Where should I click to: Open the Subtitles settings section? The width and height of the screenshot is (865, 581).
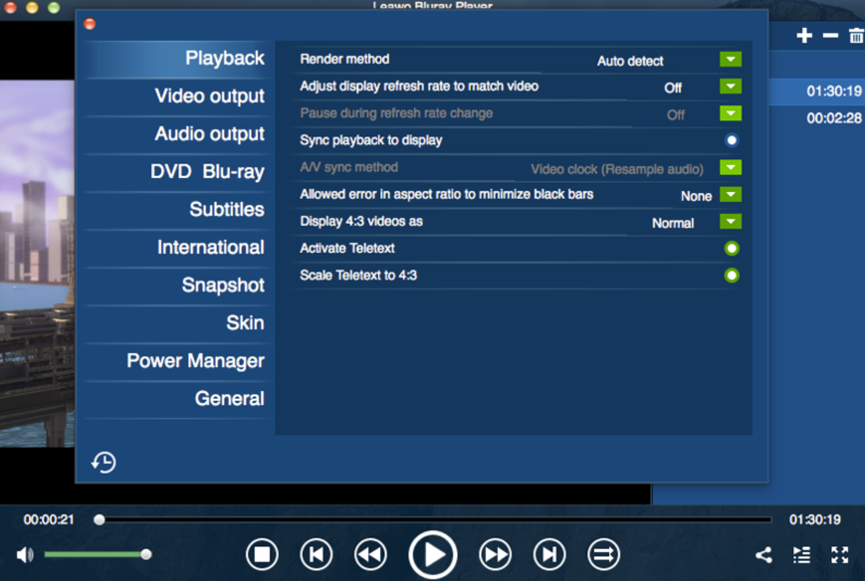(227, 210)
